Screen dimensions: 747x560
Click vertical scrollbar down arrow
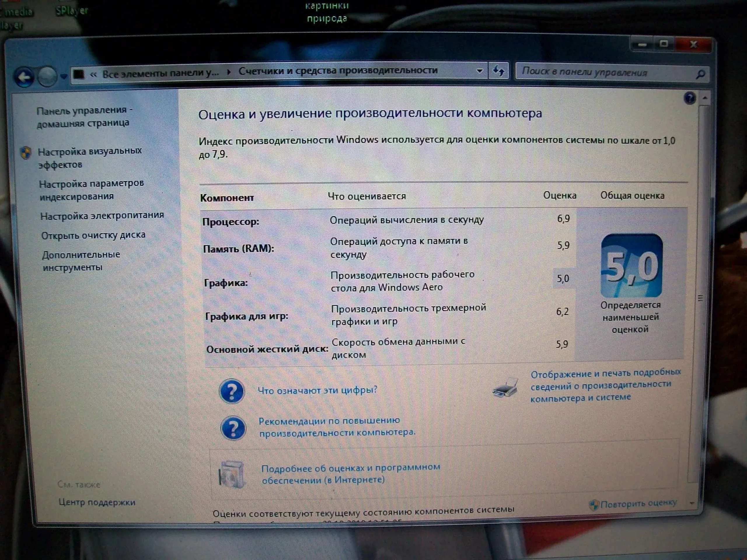(692, 503)
